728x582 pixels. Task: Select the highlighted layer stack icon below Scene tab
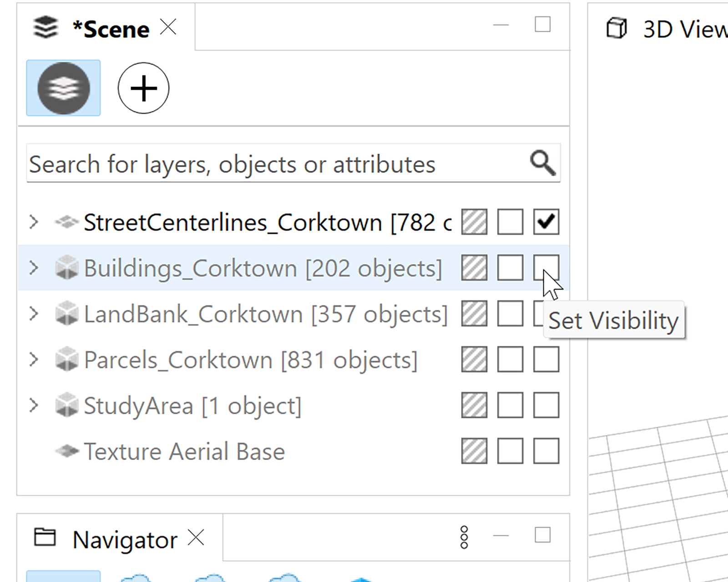[63, 88]
